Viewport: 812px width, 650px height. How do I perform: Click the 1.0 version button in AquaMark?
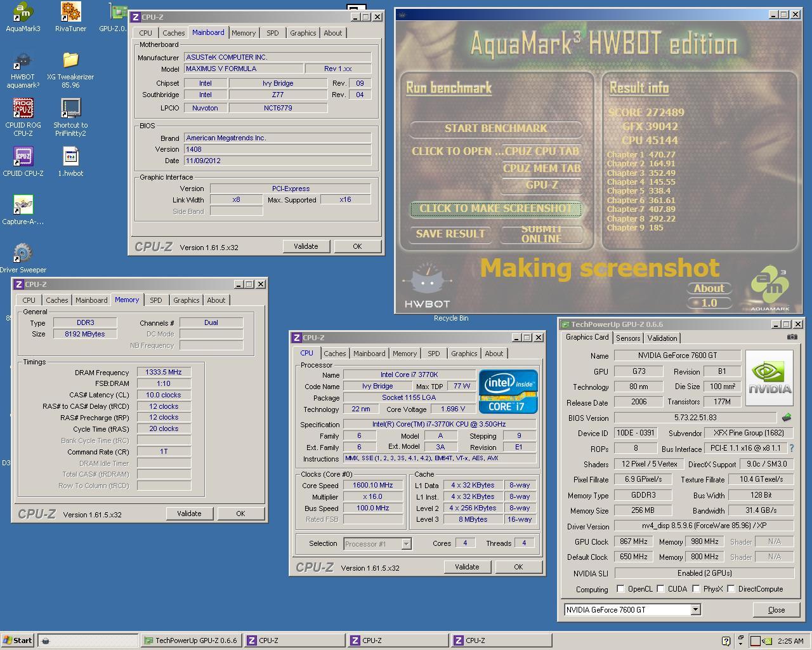tap(709, 303)
